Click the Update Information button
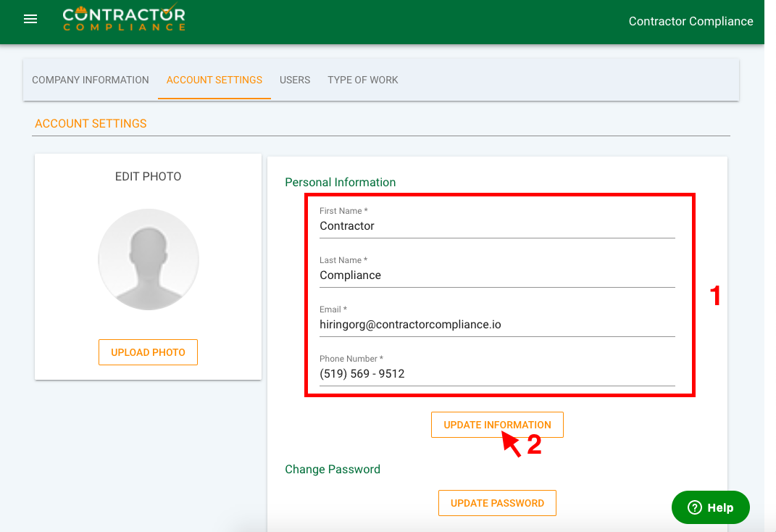 click(497, 425)
